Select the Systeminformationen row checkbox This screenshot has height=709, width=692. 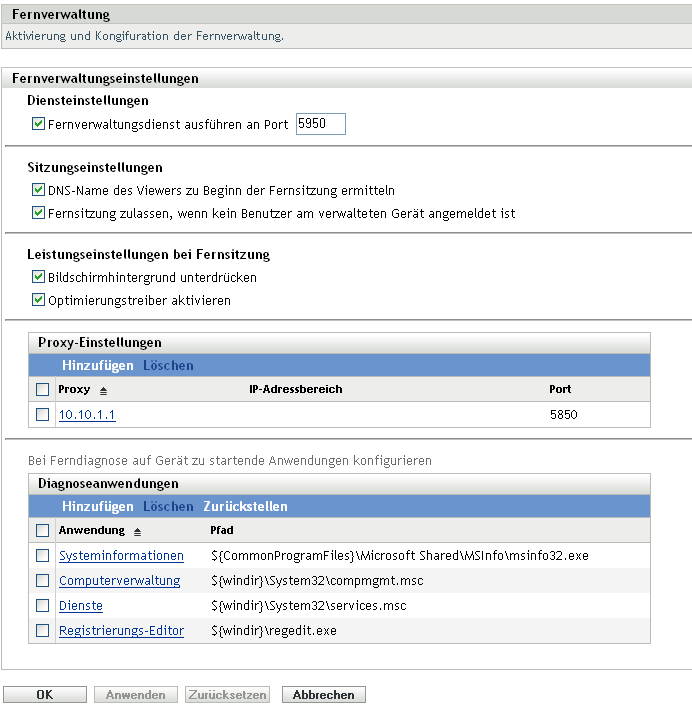coord(42,555)
